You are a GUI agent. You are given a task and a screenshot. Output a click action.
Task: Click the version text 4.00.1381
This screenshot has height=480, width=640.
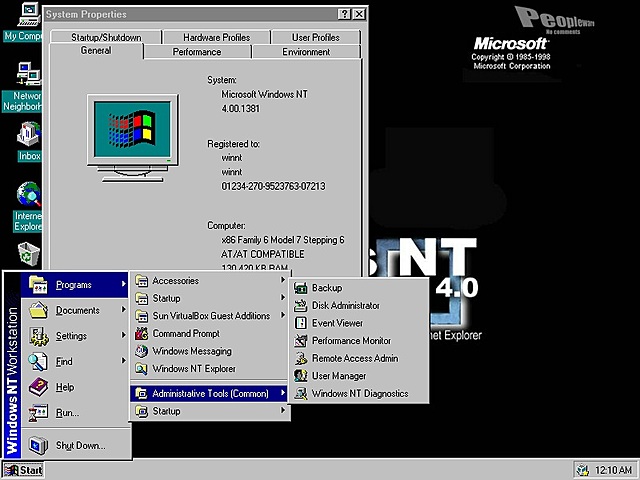tap(241, 109)
